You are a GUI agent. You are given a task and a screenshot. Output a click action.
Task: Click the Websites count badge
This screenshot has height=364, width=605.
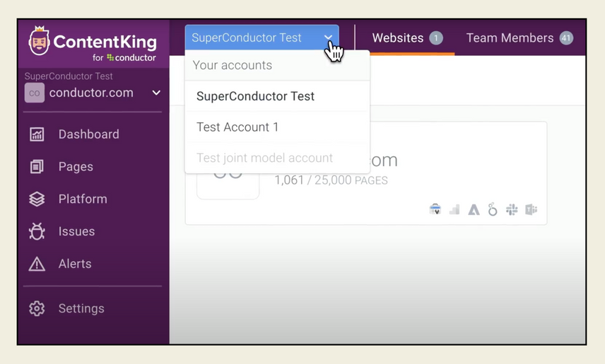[436, 38]
